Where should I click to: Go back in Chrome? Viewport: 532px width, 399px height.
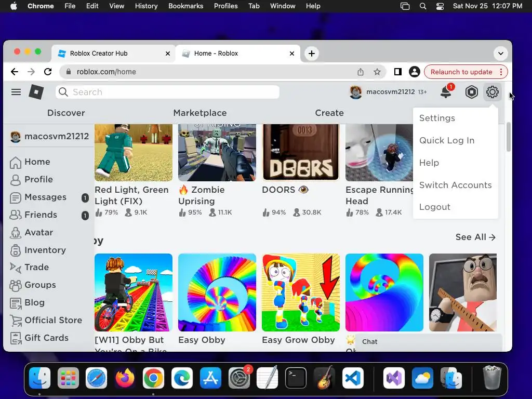14,72
